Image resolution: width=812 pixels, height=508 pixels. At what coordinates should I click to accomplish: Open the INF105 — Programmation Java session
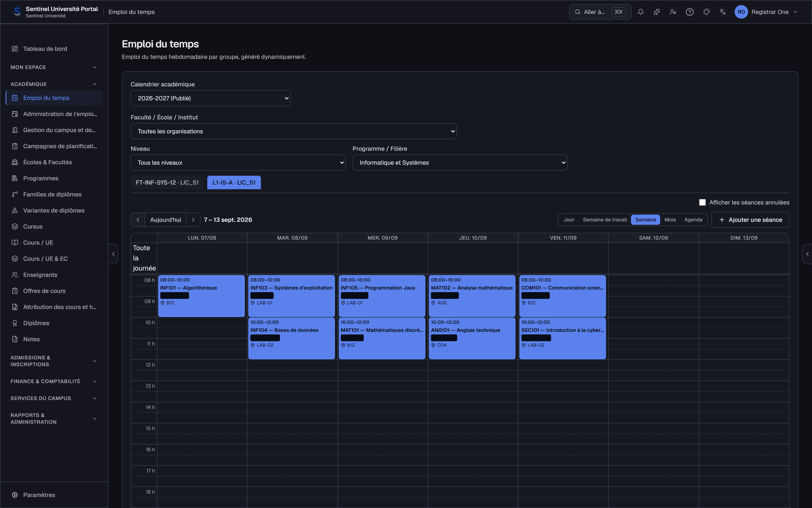[x=382, y=296]
